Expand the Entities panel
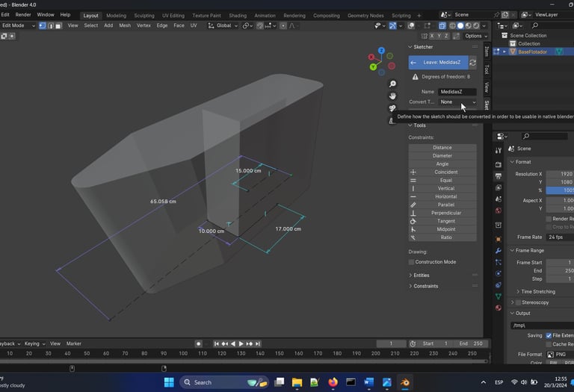 click(422, 276)
